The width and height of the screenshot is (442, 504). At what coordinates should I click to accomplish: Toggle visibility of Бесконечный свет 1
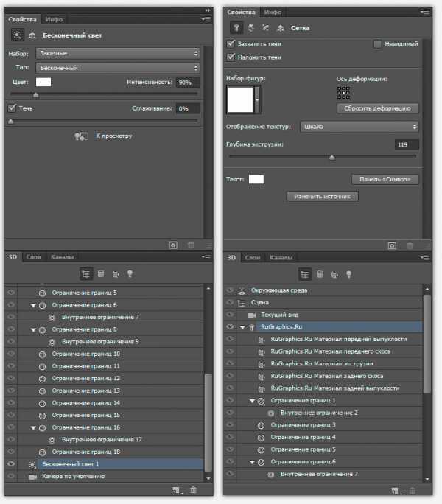click(11, 464)
